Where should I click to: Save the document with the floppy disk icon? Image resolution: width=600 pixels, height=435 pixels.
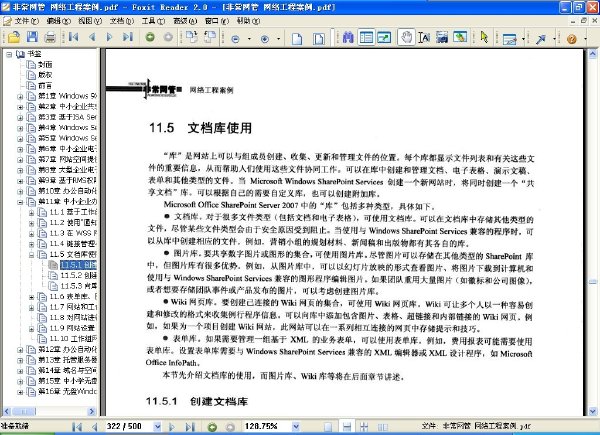[32, 37]
